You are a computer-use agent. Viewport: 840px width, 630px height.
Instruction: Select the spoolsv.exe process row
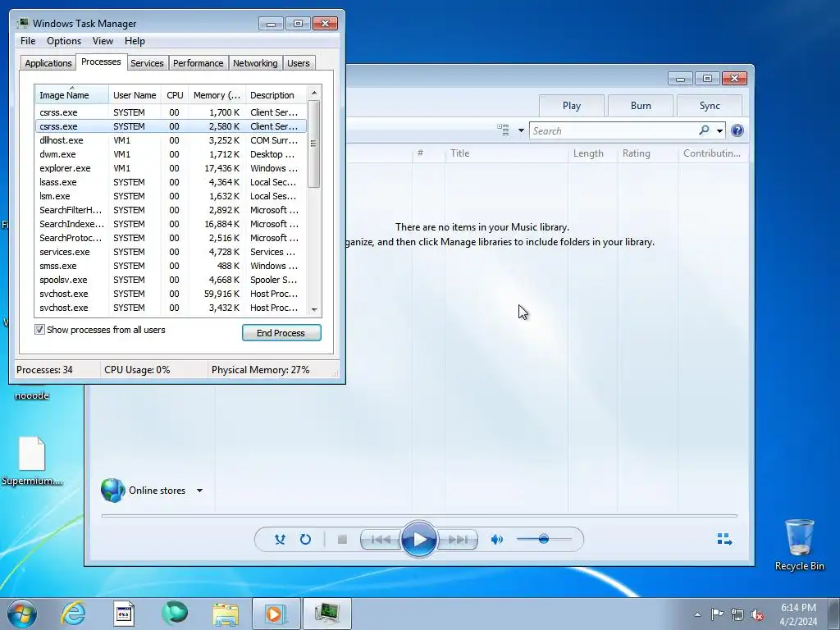click(171, 280)
